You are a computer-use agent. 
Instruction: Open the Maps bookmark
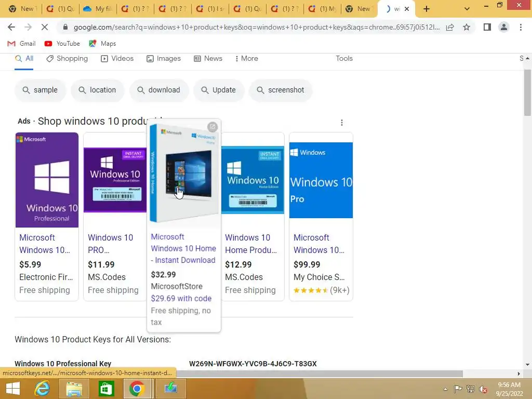pos(102,44)
